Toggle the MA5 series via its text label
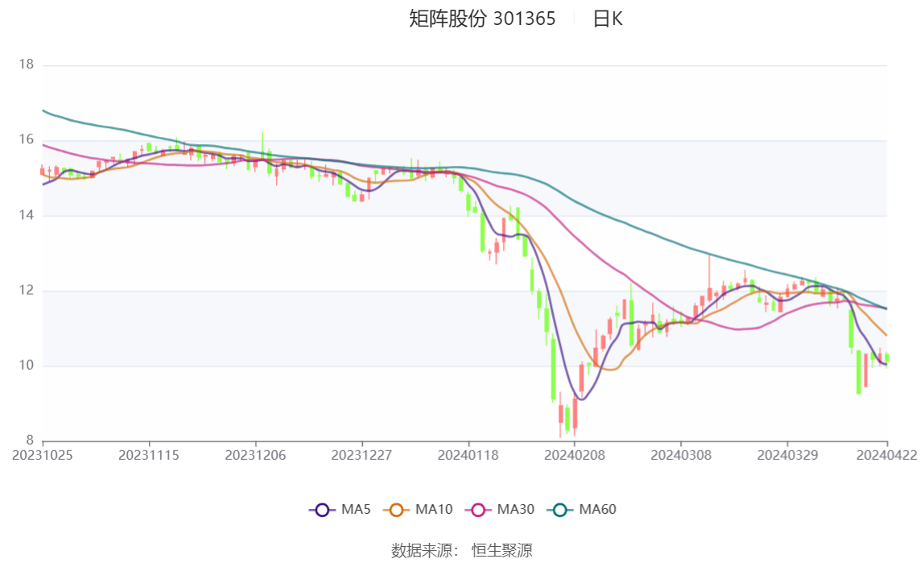This screenshot has width=924, height=563. click(x=356, y=510)
